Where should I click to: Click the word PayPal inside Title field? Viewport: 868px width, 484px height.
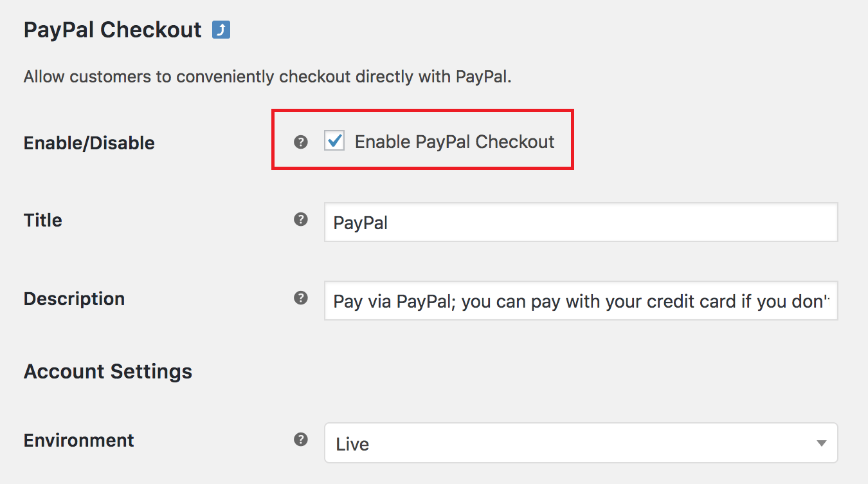(x=361, y=223)
